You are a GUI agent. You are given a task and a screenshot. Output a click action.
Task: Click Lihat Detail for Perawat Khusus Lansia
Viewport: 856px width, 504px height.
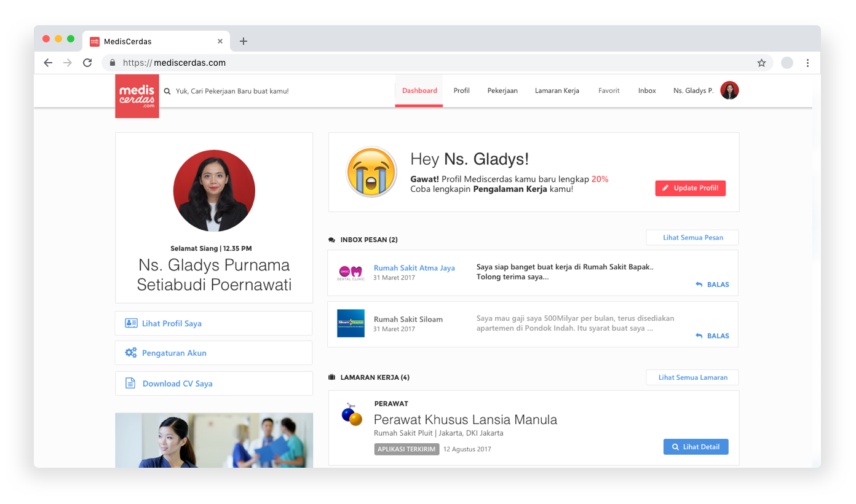(696, 447)
